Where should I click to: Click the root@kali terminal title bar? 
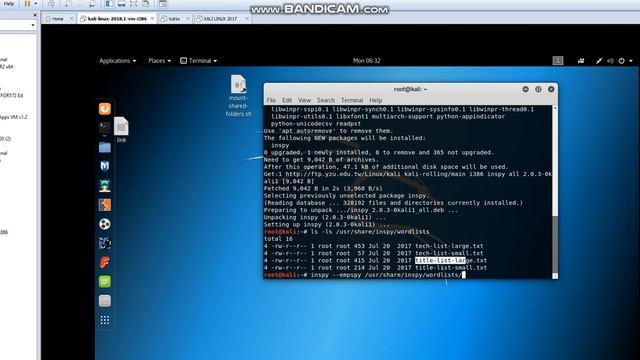tap(410, 89)
